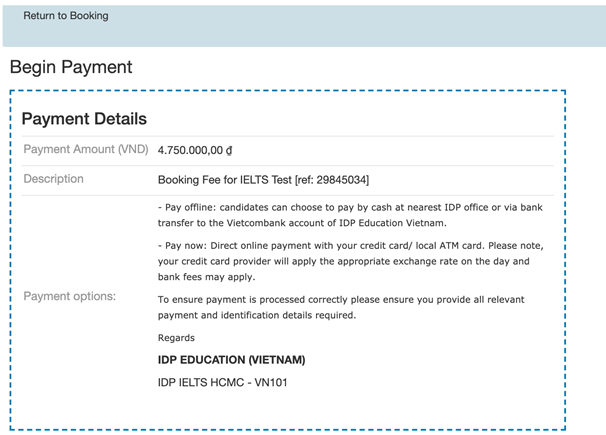Click the IDP IELTS HCMC - VN101 text

223,382
